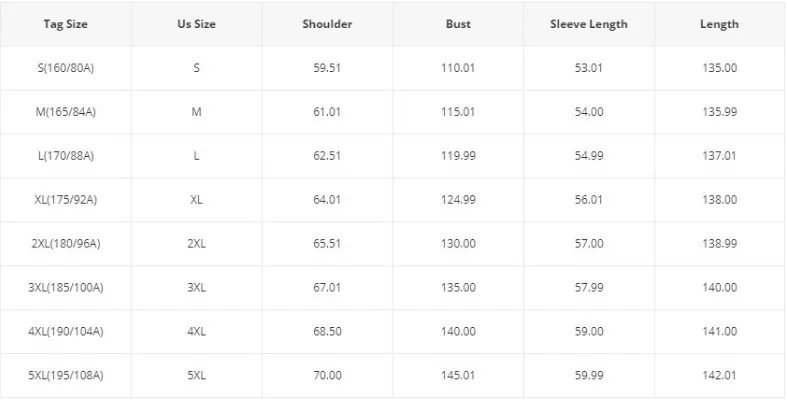Viewport: 787px width, 411px height.
Task: Select the 145.01 bust value
Action: [x=458, y=376]
